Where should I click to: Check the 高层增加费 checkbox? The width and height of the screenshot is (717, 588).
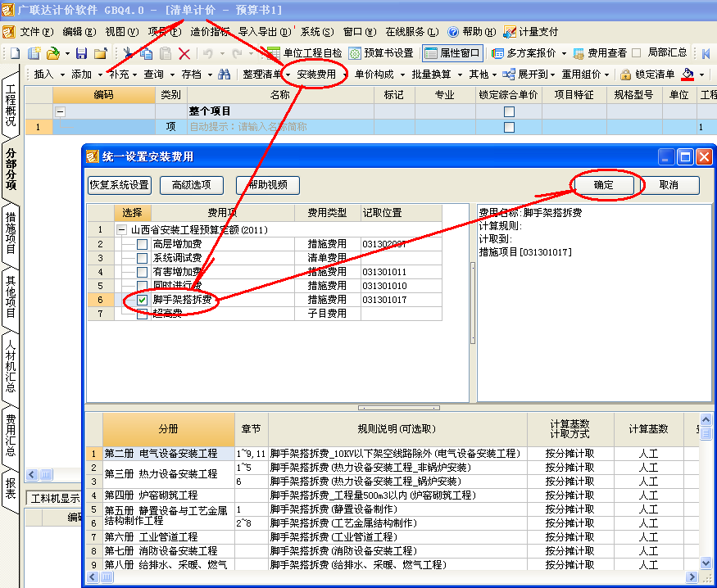[x=143, y=244]
